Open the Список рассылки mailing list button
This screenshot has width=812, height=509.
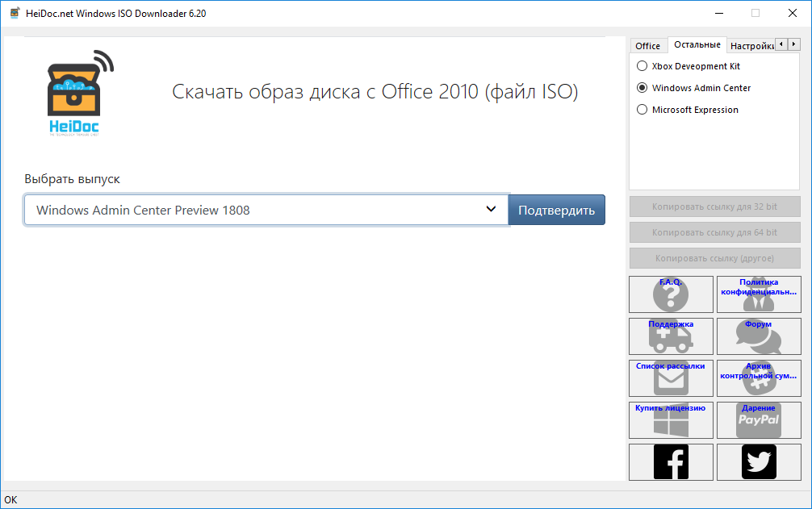(671, 378)
